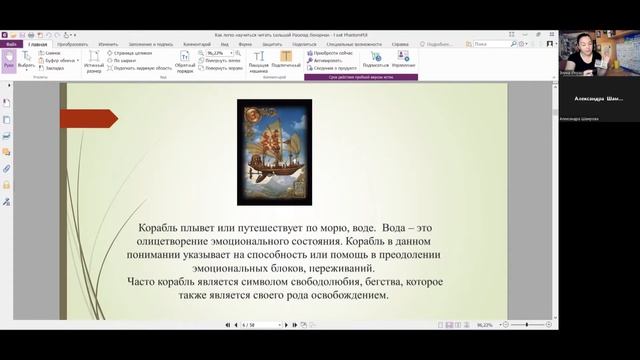Open the Protect (Защитить) tab

pyautogui.click(x=272, y=44)
